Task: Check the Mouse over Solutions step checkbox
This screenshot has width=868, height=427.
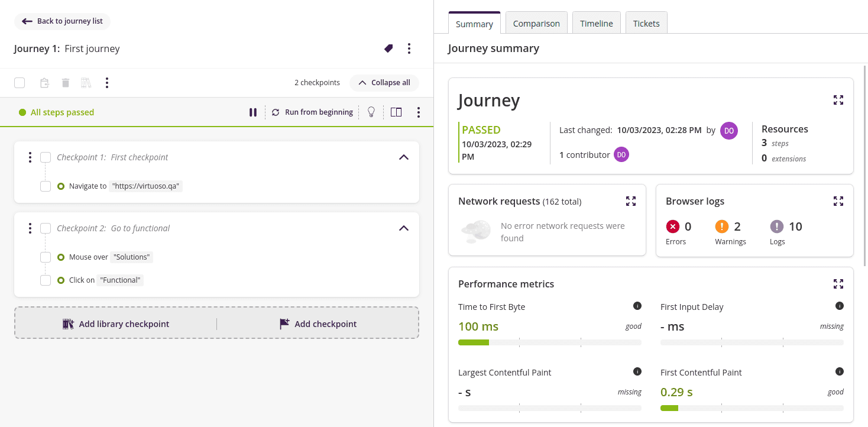Action: [46, 257]
